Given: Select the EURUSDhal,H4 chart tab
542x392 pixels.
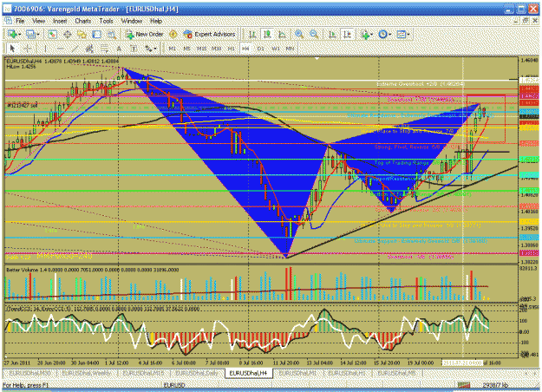Looking at the screenshot, I should pos(248,373).
